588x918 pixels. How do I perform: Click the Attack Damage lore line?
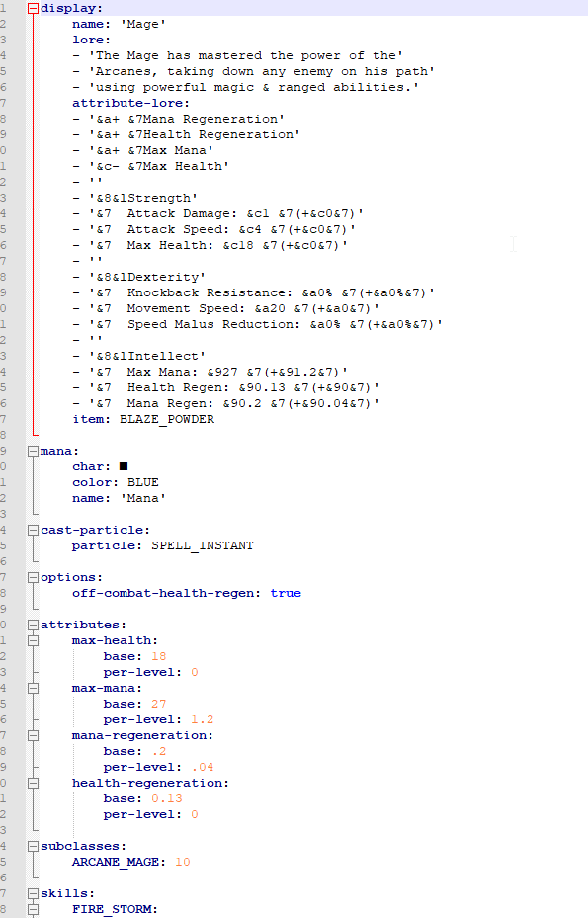coord(217,213)
